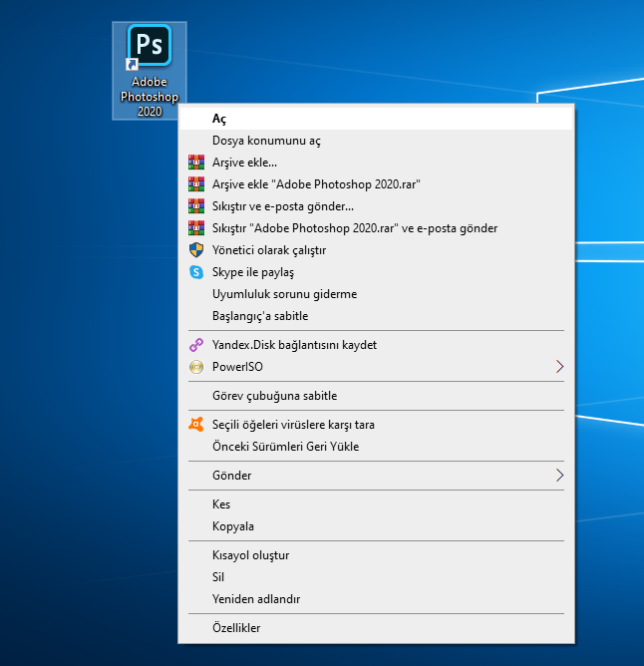644x666 pixels.
Task: Choose "Görev çubuğuna sabitle" entry
Action: [x=274, y=396]
